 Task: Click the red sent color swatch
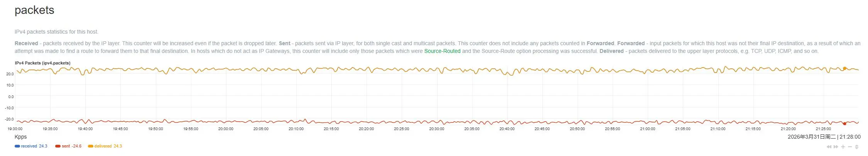(x=58, y=146)
